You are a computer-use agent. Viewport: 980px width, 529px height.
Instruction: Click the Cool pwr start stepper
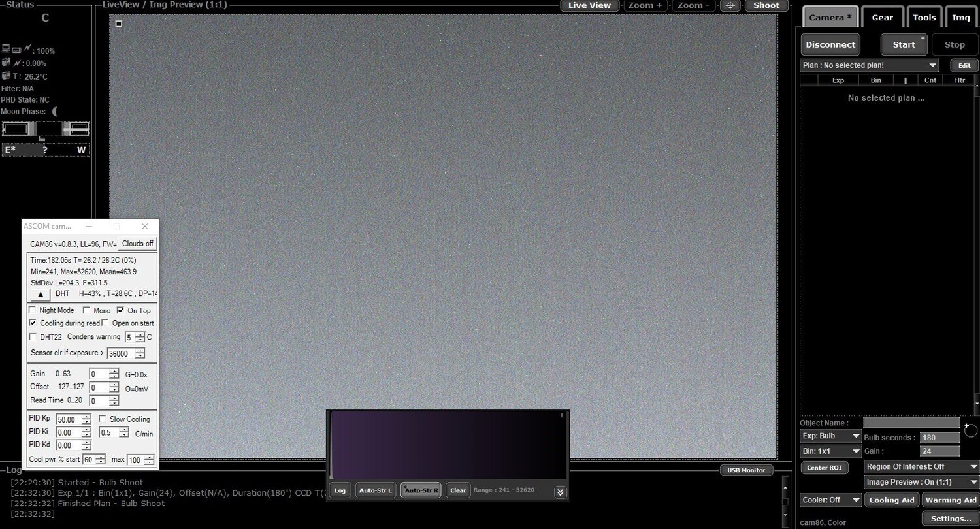(x=101, y=460)
